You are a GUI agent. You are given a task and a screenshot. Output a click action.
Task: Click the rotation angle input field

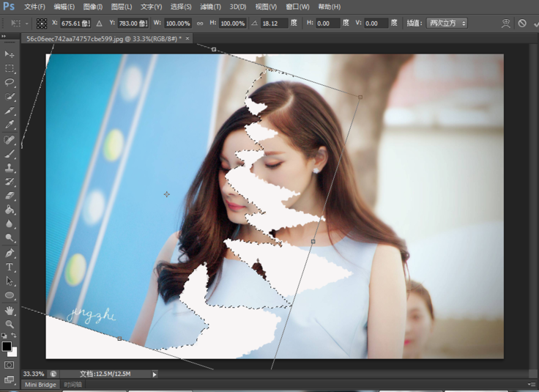275,23
